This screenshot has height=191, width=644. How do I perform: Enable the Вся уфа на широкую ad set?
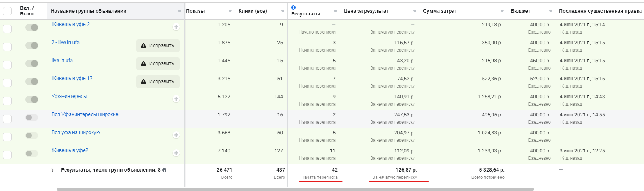coord(32,136)
